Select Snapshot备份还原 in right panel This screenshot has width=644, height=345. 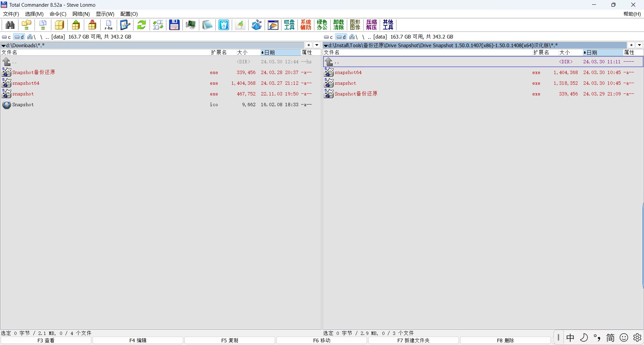click(x=483, y=94)
